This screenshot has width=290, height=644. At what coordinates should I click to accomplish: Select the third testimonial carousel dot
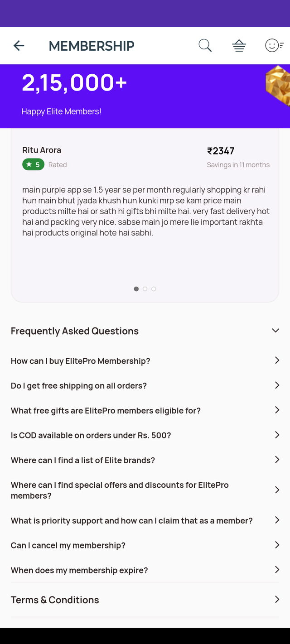click(154, 289)
